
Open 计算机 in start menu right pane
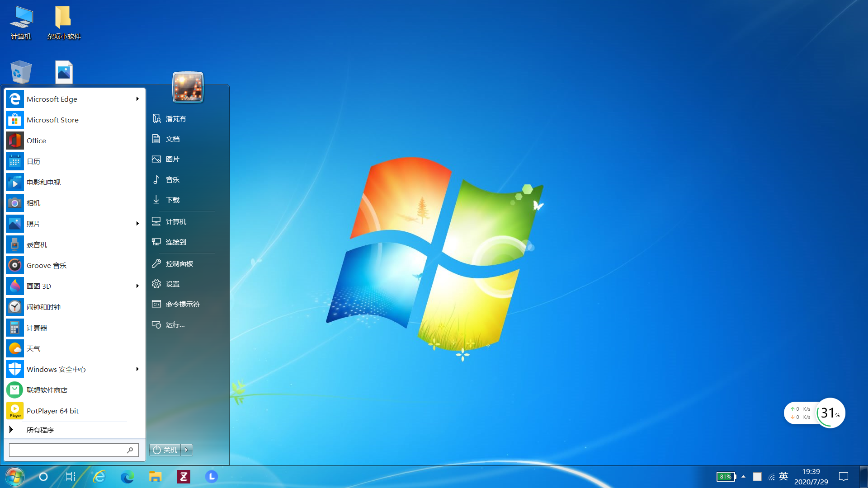(183, 222)
